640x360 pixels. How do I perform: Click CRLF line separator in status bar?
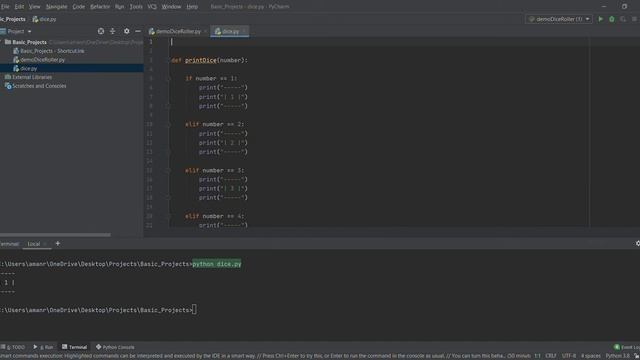tap(551, 356)
